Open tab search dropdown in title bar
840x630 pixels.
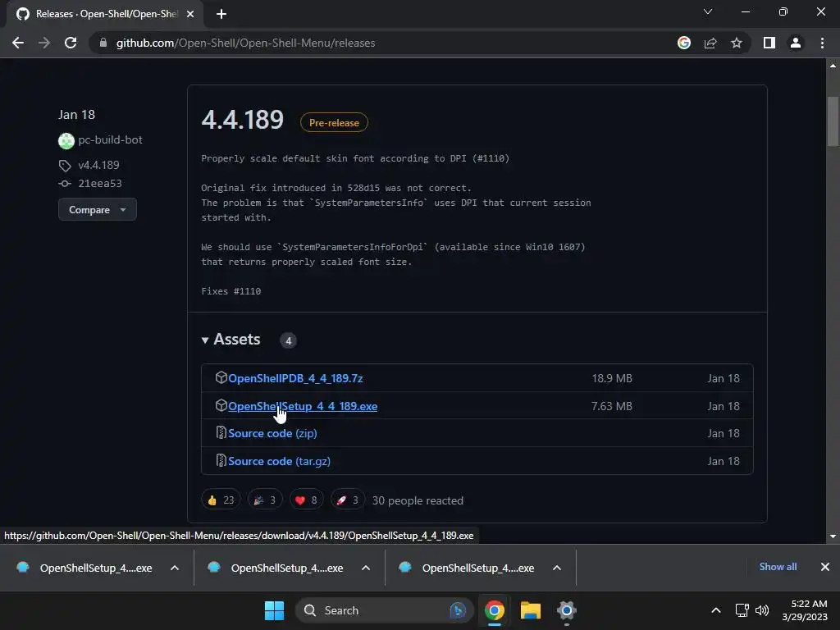708,11
